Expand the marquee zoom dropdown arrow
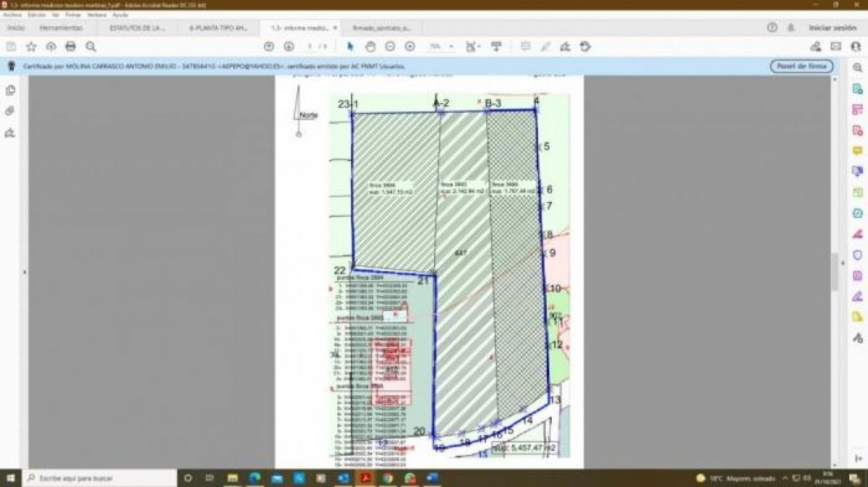Viewport: 868px width, 487px height. pyautogui.click(x=478, y=46)
